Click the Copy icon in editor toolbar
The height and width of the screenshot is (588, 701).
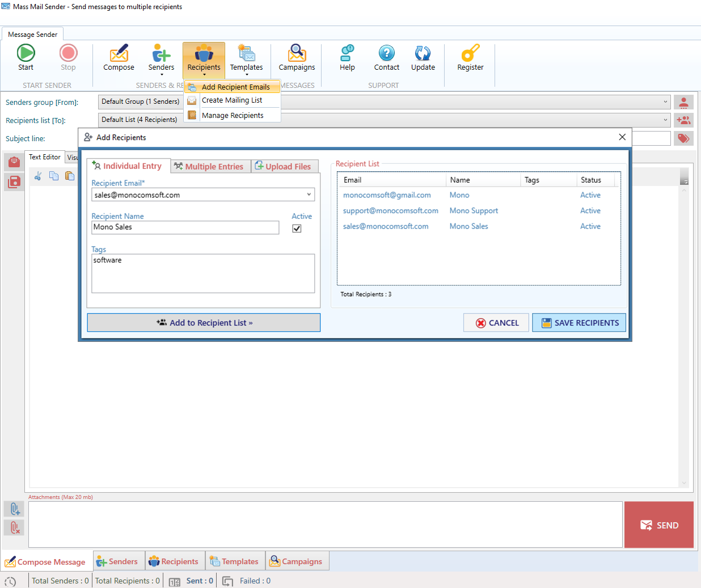(x=54, y=176)
